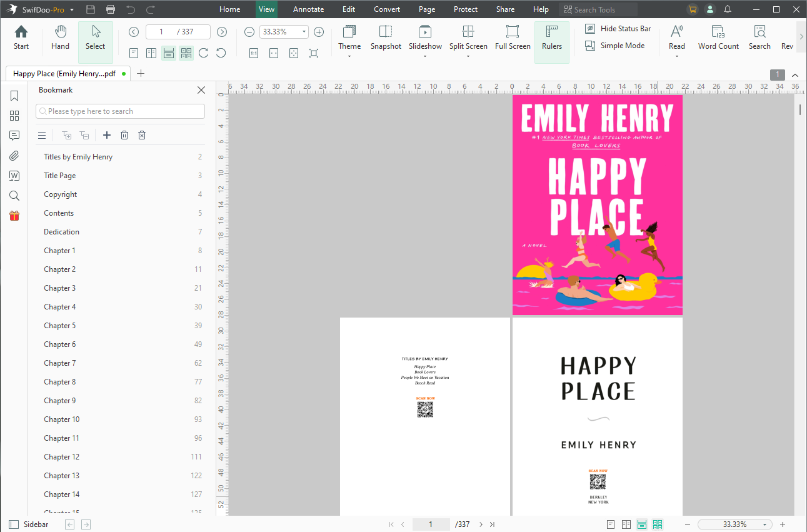Open the Search tool in ribbon
This screenshot has height=532, width=807.
click(759, 38)
